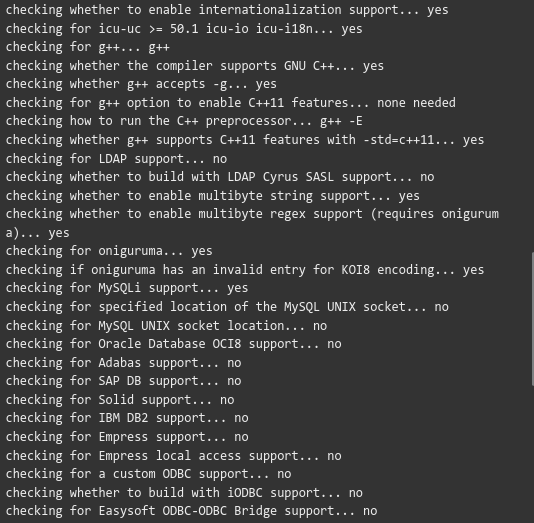Viewport: 534px width, 523px height.
Task: Click the 'checking for LDAP support... no' line
Action: click(116, 159)
